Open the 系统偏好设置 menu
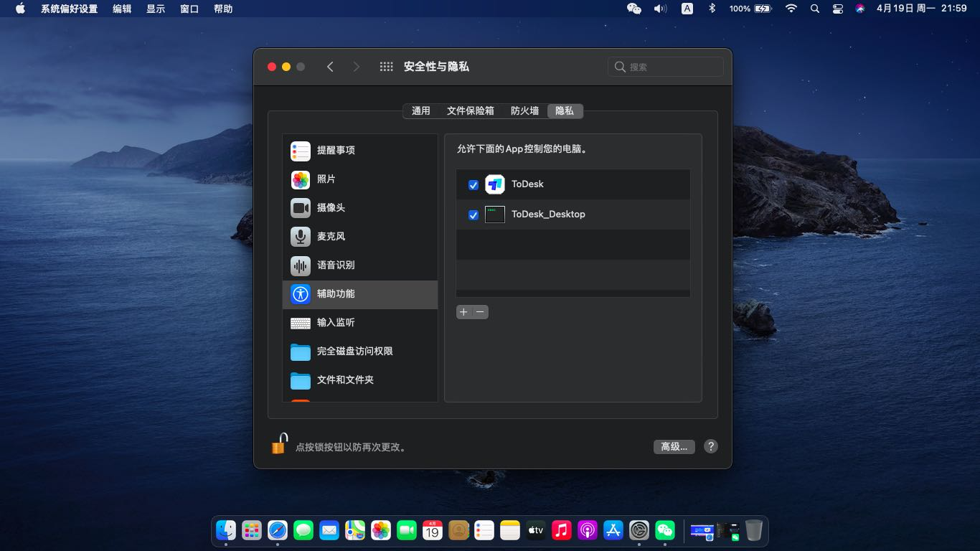Screen dimensions: 980x551 [70, 9]
